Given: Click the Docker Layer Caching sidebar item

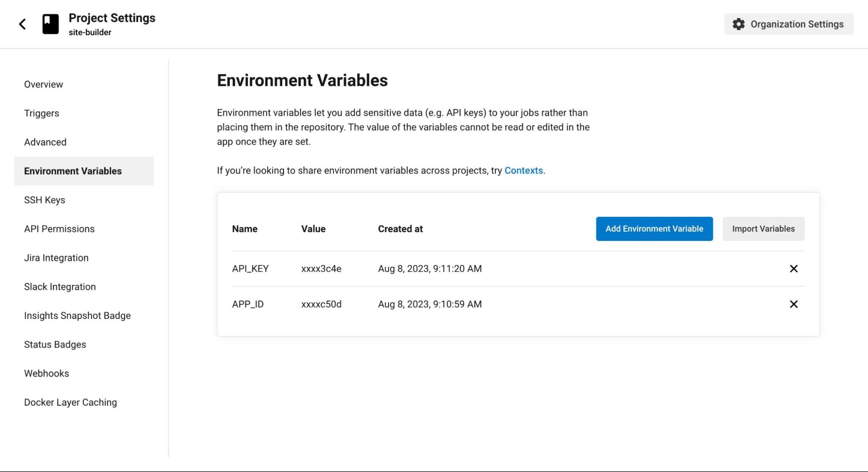Looking at the screenshot, I should coord(70,402).
